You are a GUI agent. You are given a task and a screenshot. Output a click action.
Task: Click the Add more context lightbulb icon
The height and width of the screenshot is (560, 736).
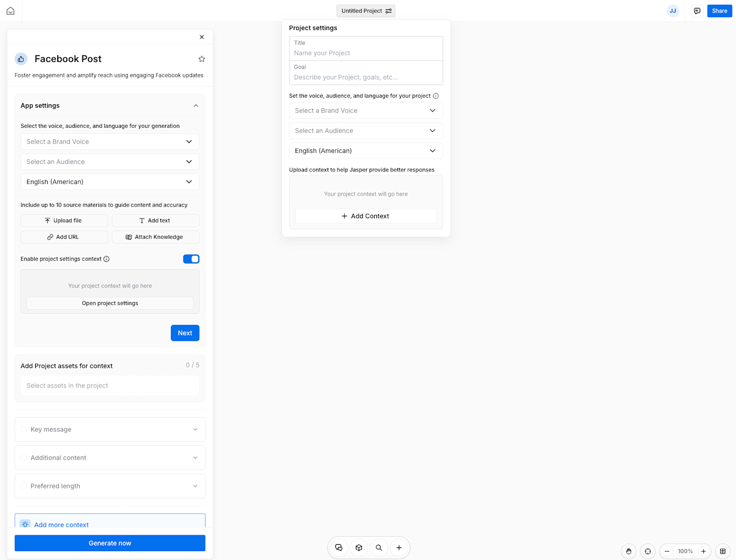pyautogui.click(x=25, y=524)
